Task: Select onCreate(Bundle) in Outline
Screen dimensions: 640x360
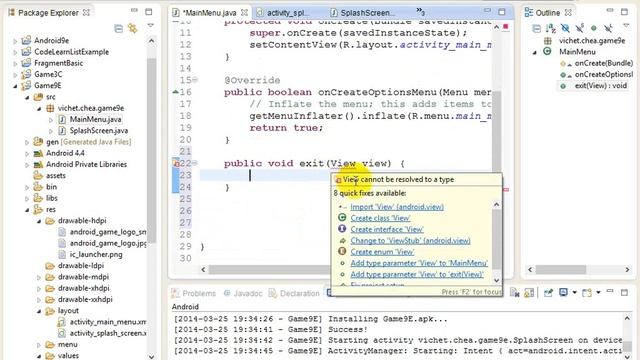Action: [604, 63]
